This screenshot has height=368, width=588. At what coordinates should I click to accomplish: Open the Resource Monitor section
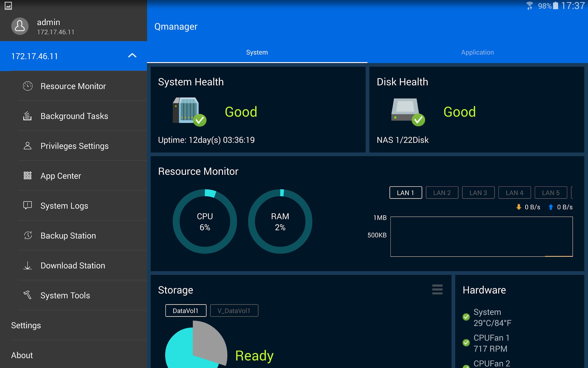(x=73, y=86)
